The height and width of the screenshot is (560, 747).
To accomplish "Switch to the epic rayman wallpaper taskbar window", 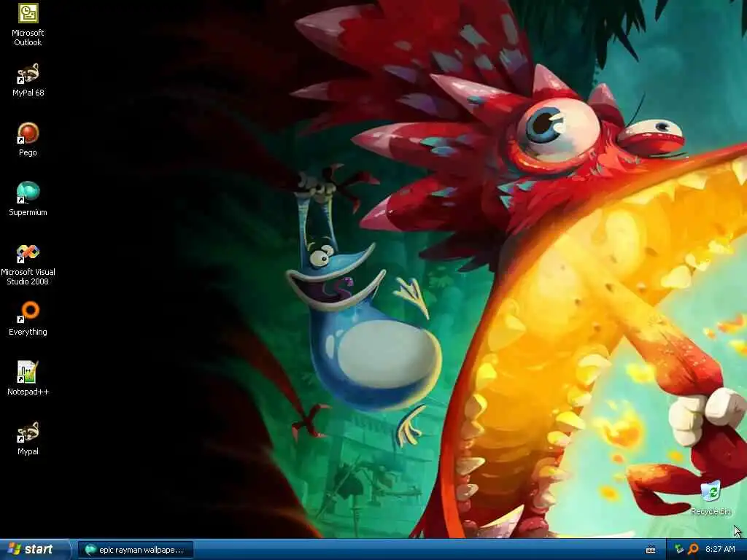I will tap(135, 550).
